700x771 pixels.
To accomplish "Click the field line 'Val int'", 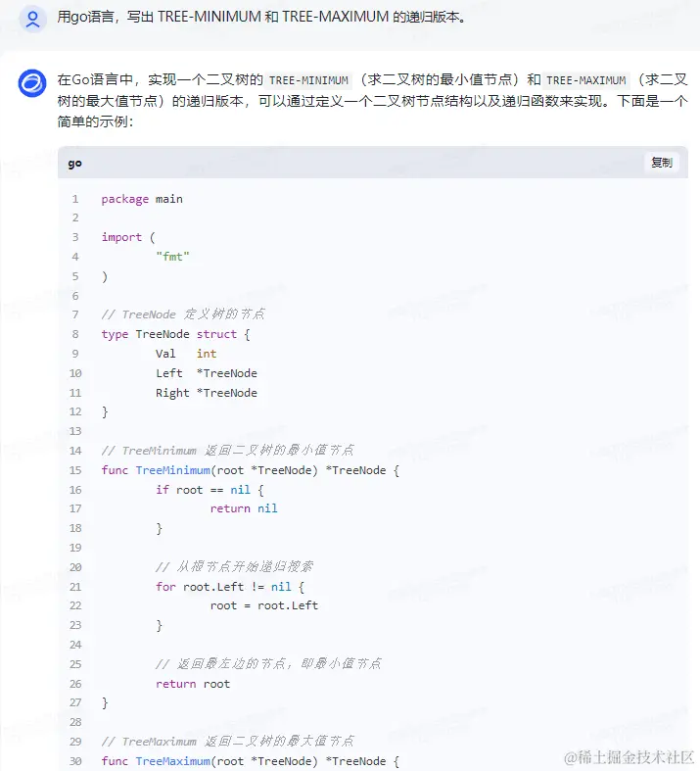I will click(x=186, y=354).
